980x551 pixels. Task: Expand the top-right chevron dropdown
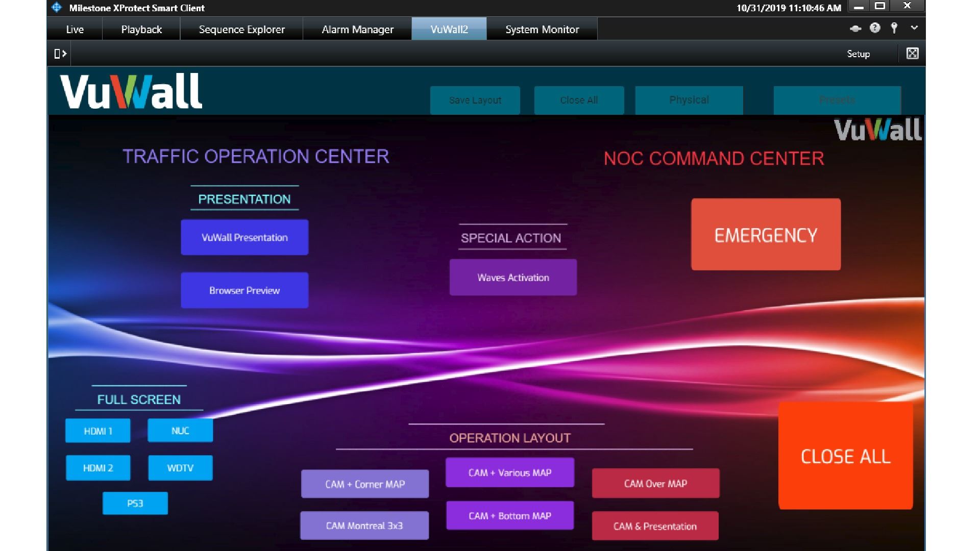tap(914, 28)
